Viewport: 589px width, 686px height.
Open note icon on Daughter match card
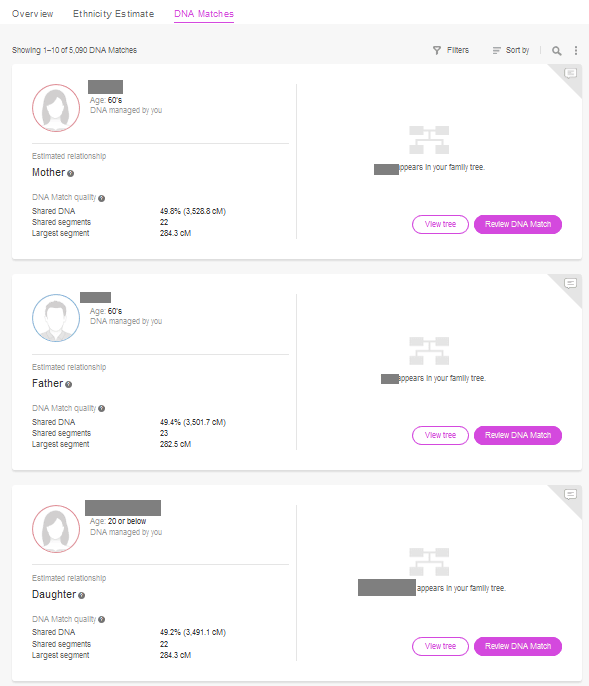click(x=570, y=494)
